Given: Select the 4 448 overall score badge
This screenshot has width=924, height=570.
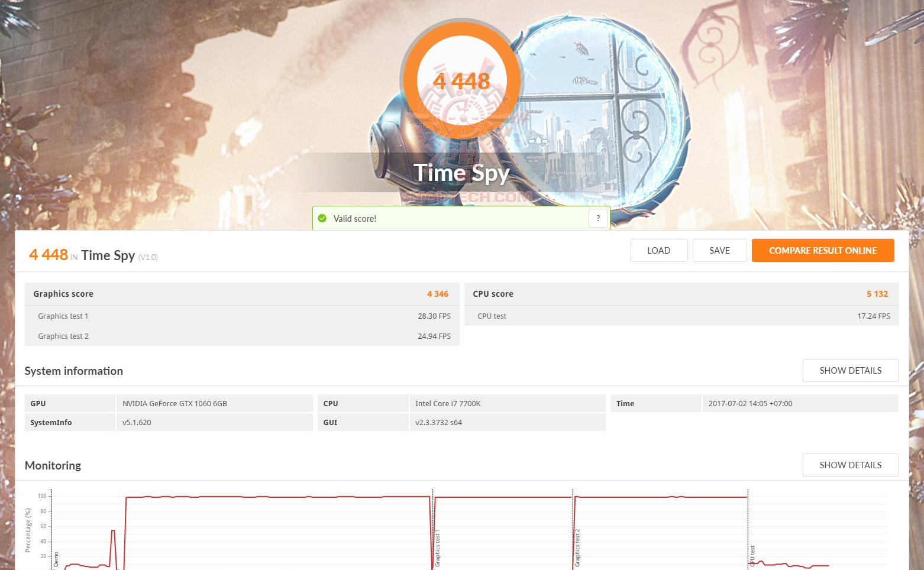Looking at the screenshot, I should click(x=462, y=80).
